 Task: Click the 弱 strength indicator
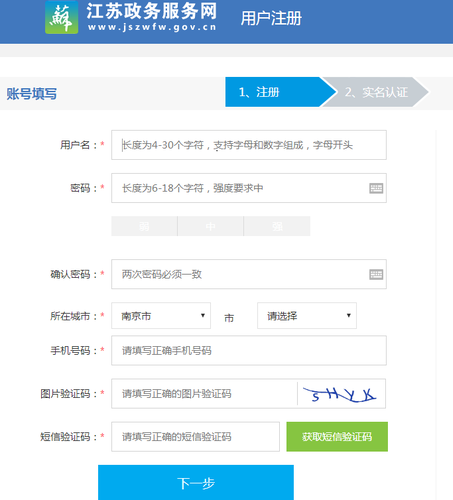coord(144,226)
